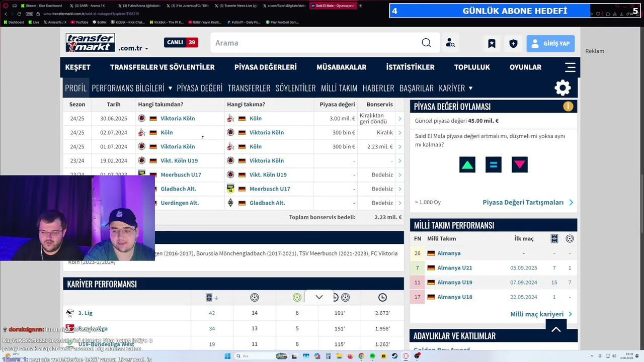
Task: Sort career table by assists green ball icon
Action: pyautogui.click(x=297, y=298)
